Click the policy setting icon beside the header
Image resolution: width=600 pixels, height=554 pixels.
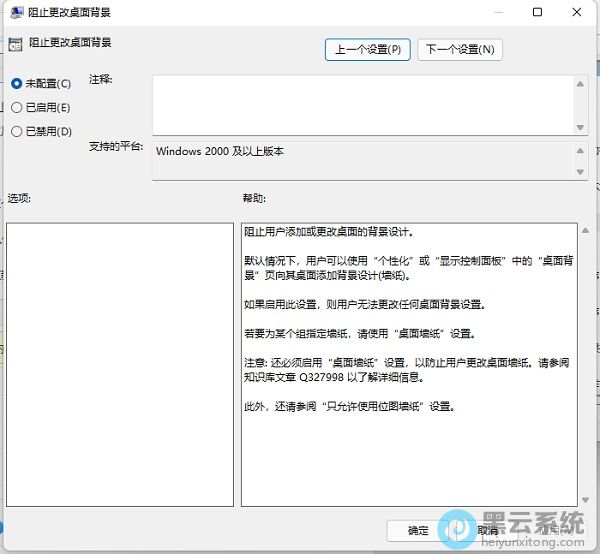point(15,43)
